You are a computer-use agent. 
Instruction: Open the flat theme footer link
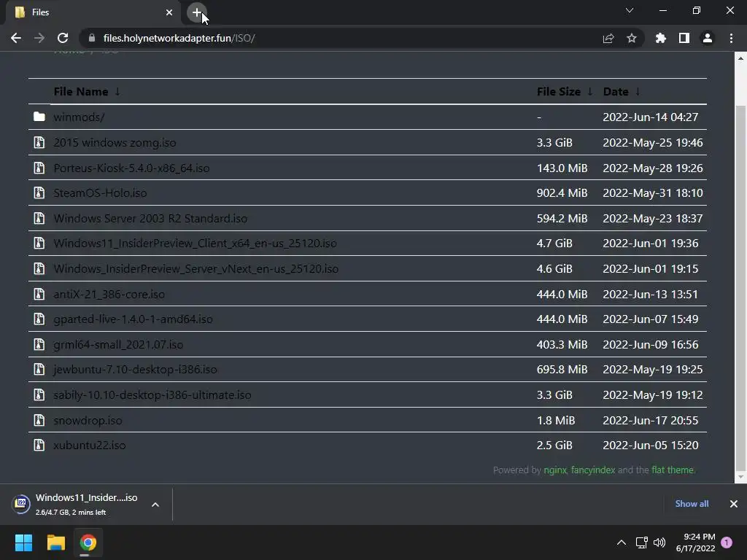click(x=673, y=470)
